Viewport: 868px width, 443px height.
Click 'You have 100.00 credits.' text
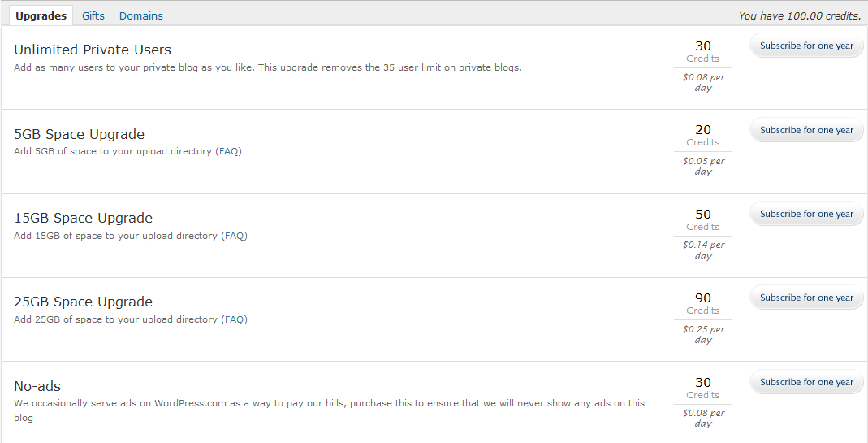800,16
